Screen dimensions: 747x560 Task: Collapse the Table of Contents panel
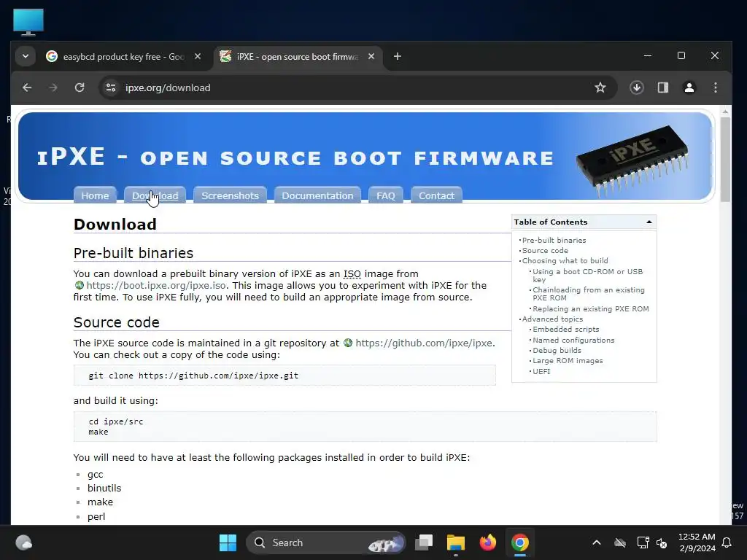pyautogui.click(x=649, y=222)
